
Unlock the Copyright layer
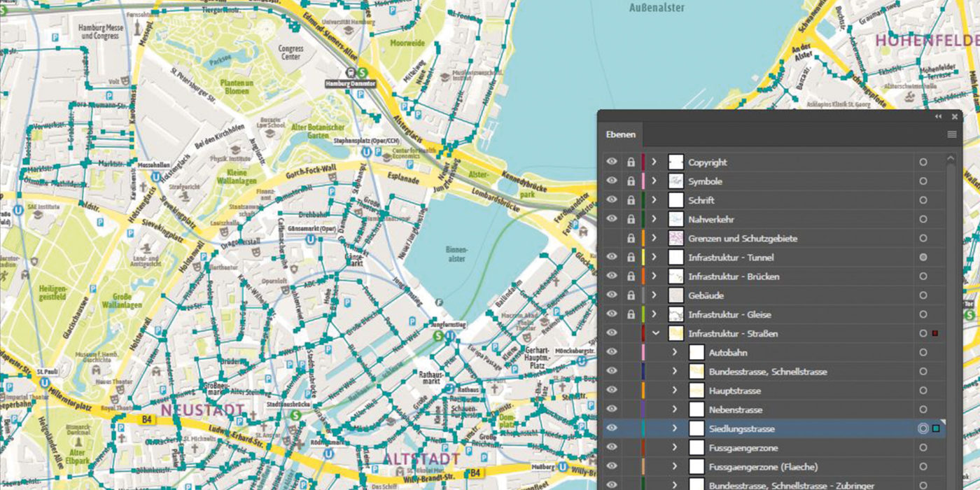pos(631,162)
